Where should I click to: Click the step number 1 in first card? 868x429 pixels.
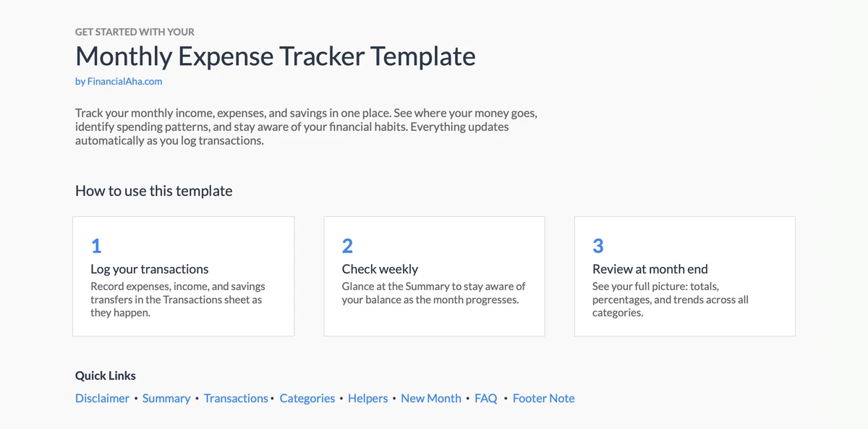[96, 246]
